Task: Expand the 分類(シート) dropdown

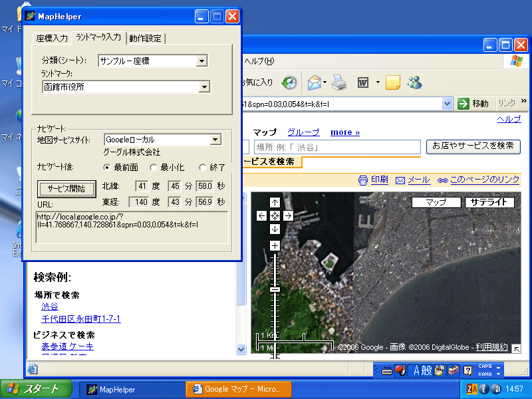Action: coord(202,61)
